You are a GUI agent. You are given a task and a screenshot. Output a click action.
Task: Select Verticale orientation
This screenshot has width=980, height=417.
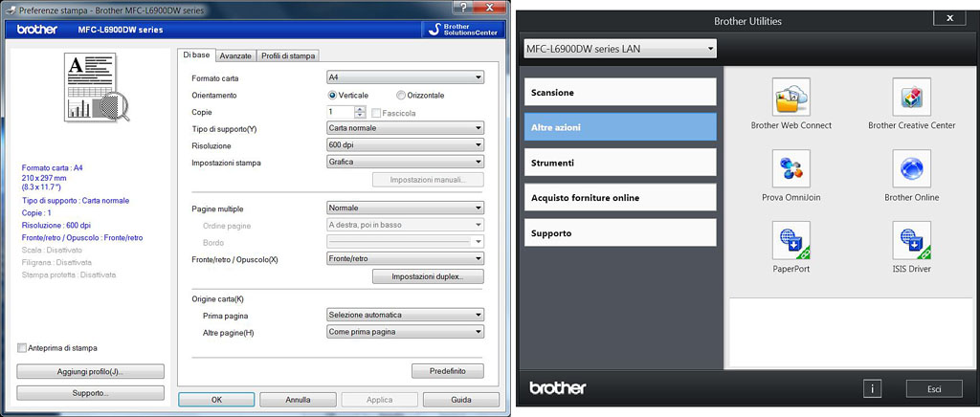(333, 96)
